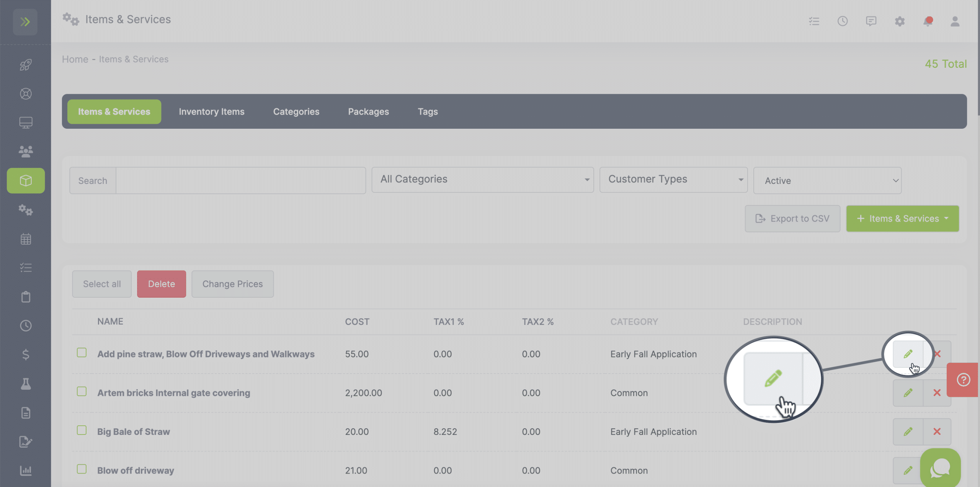Image resolution: width=980 pixels, height=487 pixels.
Task: Click the red Delete button
Action: [x=162, y=284]
